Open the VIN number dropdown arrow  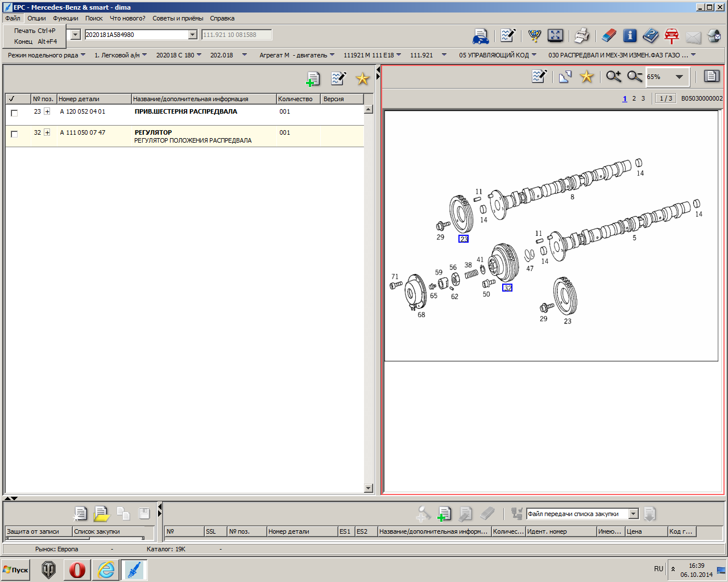192,35
